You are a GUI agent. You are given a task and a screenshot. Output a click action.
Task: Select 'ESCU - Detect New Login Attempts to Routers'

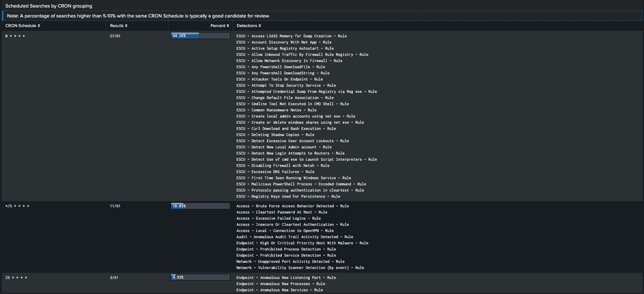click(x=290, y=153)
